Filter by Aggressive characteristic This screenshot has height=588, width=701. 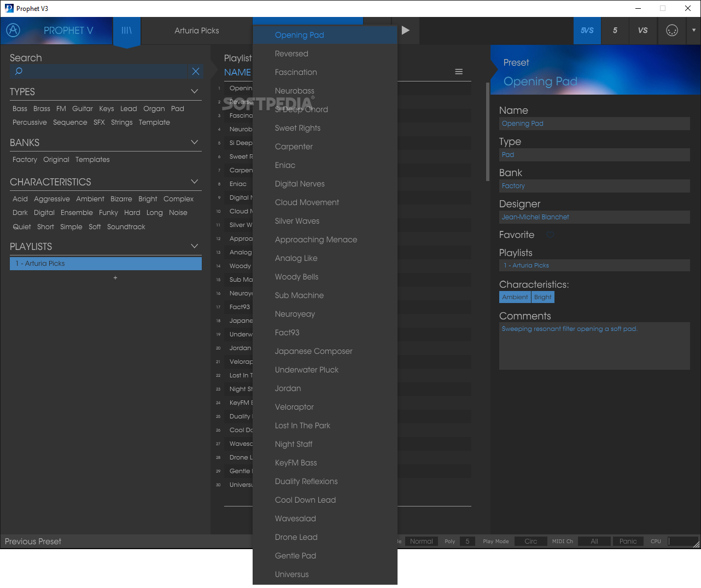52,199
